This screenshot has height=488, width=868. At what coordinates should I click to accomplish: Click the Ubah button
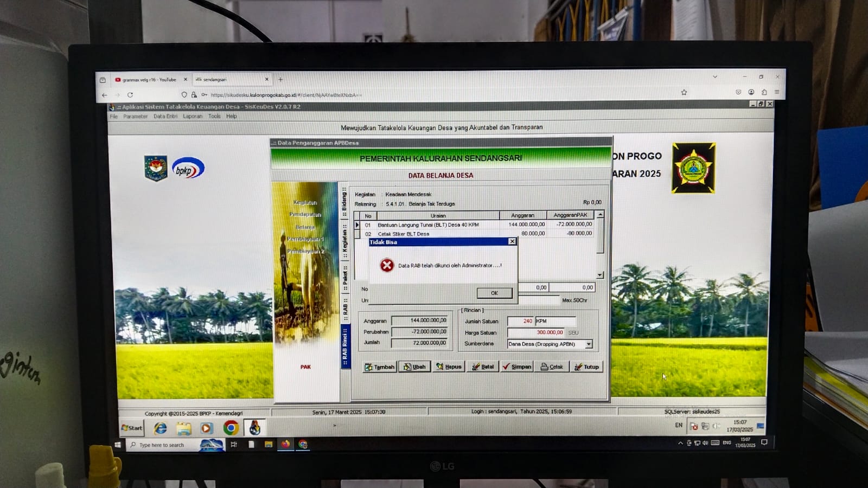tap(414, 367)
